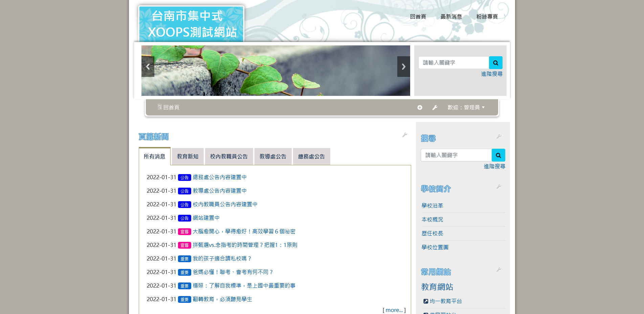Screen dimensions: 644x314
Task: Open 均一教育平台 external link
Action: [x=445, y=301]
